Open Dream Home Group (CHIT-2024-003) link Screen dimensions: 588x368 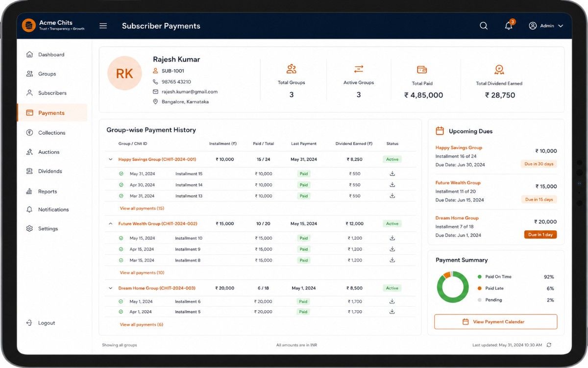tap(157, 288)
